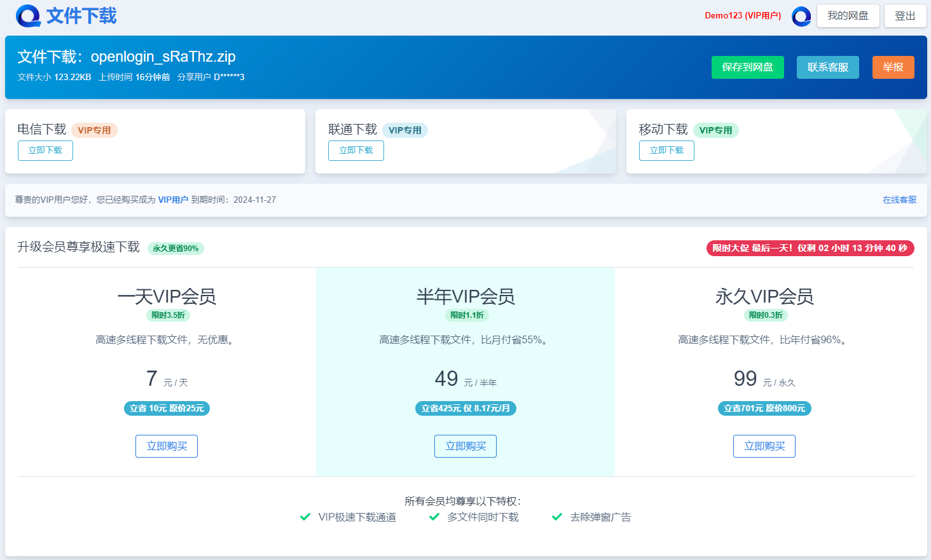
Task: Click file name openlogin_sRaThz.zip
Action: tap(163, 57)
